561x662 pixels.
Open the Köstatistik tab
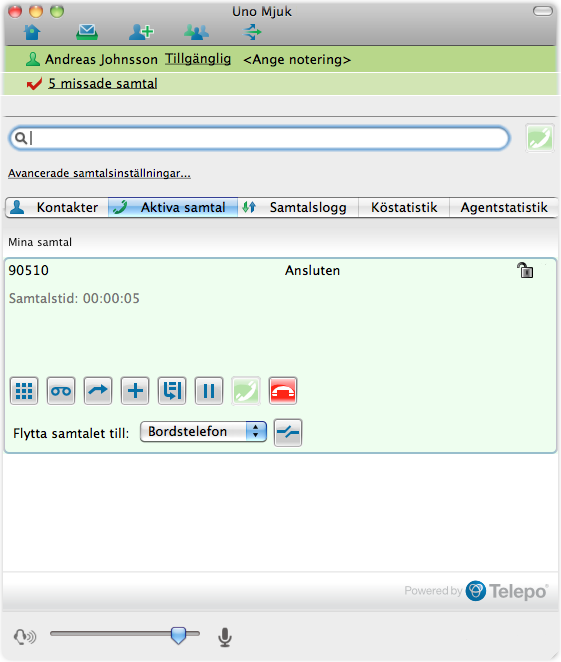point(404,207)
